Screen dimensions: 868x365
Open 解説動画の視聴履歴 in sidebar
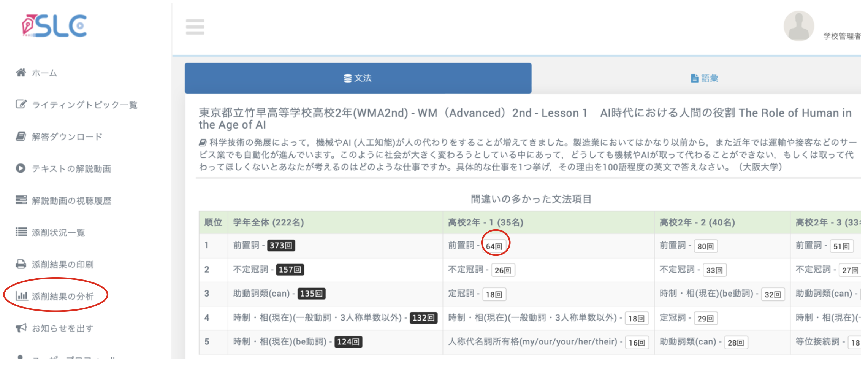pos(71,201)
